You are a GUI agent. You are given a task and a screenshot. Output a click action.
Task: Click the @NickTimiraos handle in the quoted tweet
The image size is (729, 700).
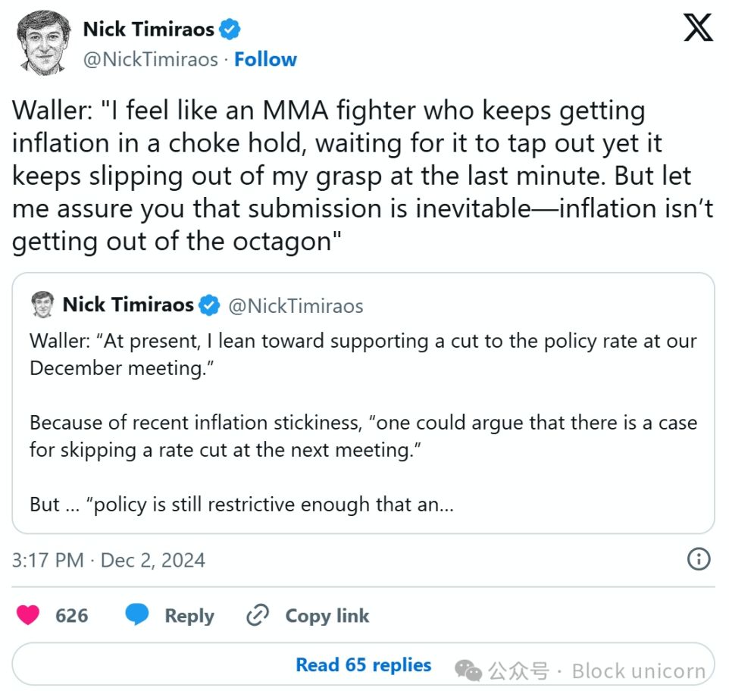pyautogui.click(x=296, y=306)
